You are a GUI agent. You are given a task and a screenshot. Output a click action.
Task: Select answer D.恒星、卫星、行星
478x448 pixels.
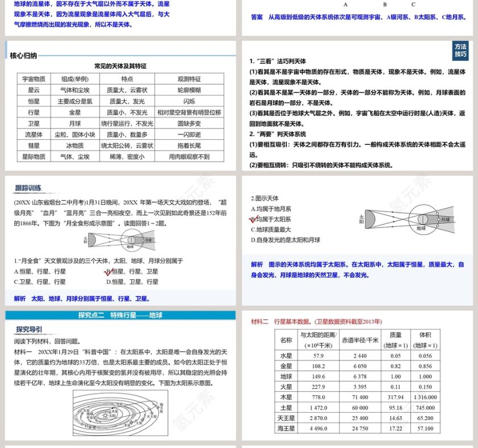[x=132, y=281]
